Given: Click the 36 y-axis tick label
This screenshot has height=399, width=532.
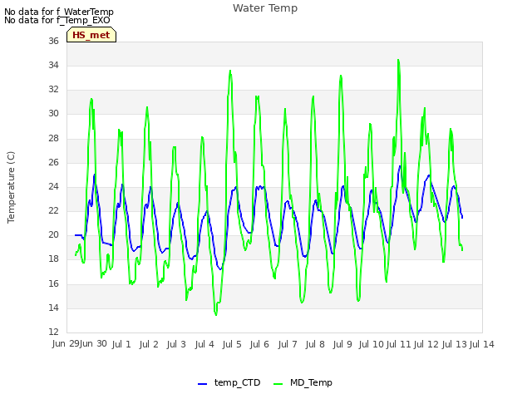Looking at the screenshot, I should tap(53, 41).
